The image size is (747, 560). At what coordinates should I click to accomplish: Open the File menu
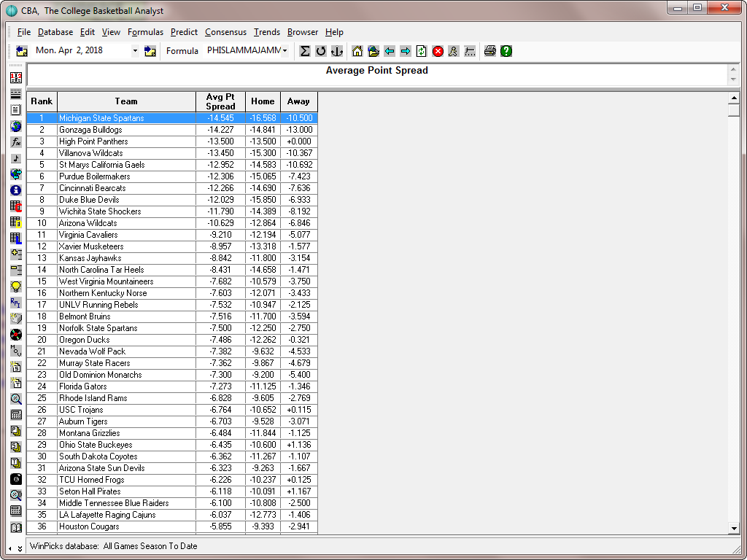pyautogui.click(x=24, y=32)
